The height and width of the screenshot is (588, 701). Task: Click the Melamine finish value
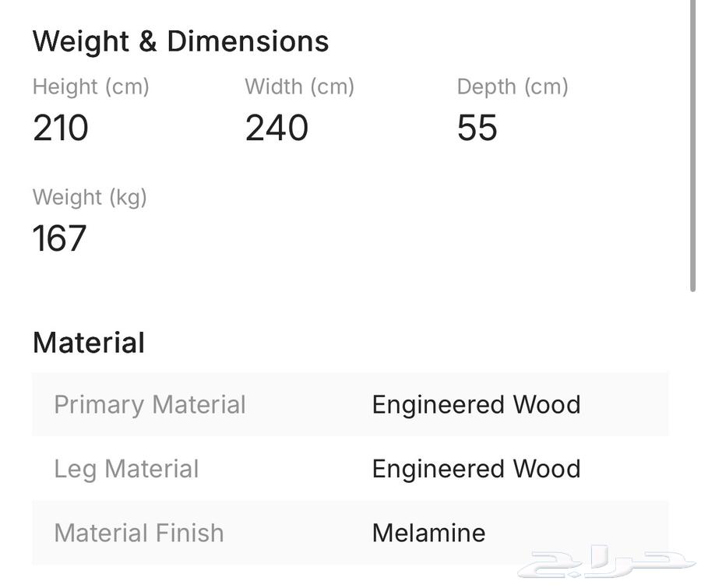click(x=428, y=533)
